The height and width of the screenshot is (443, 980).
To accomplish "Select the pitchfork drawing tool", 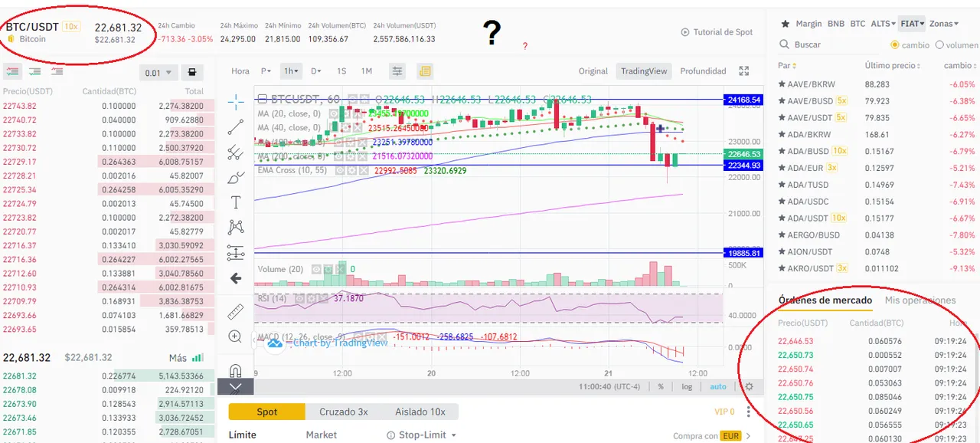I will [x=235, y=152].
